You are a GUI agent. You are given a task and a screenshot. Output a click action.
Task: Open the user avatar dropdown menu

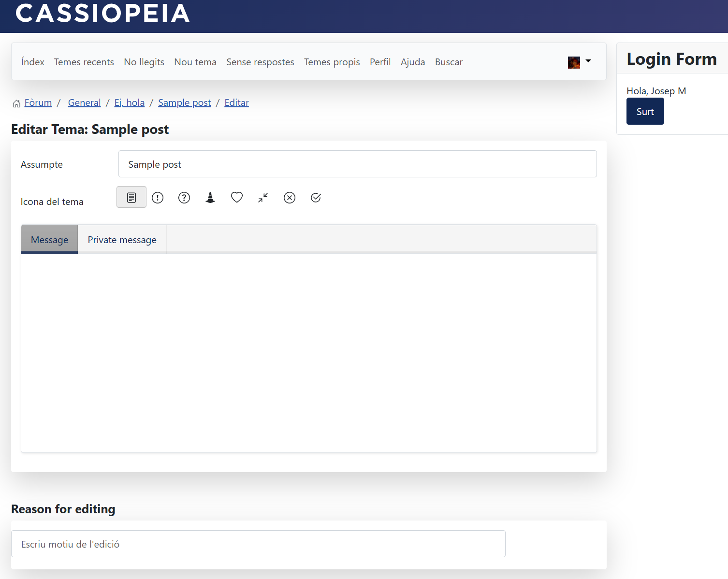[x=579, y=62]
